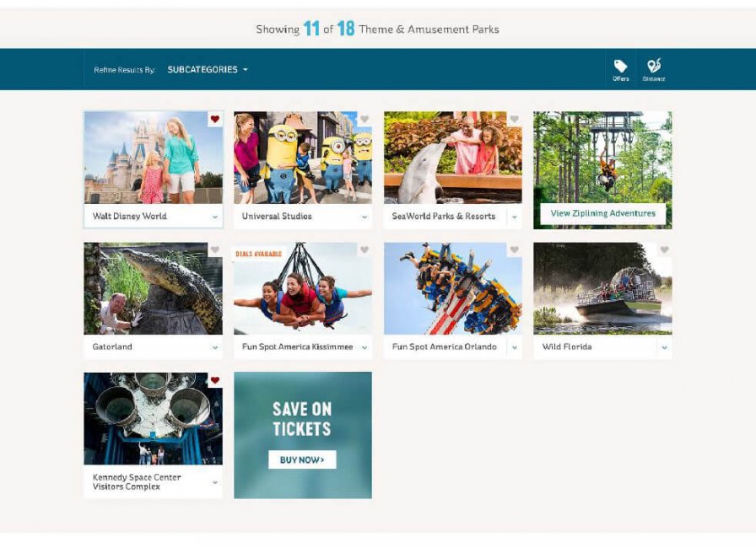This screenshot has height=548, width=756.
Task: Open Fun Spot America Kissimmee title
Action: pos(298,347)
